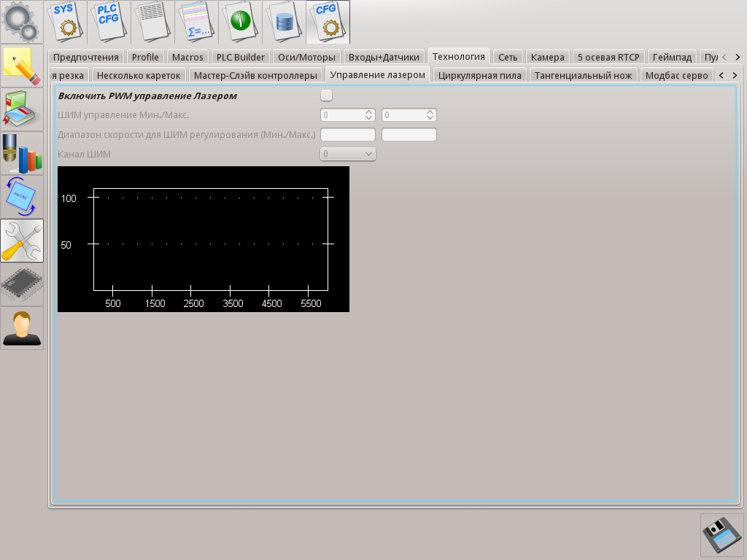Open the SYS settings document icon
The width and height of the screenshot is (747, 560).
coord(66,22)
